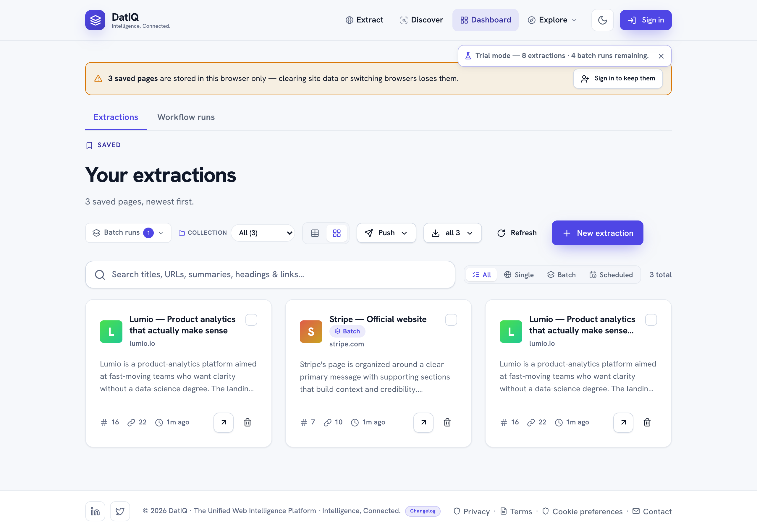757x532 pixels.
Task: Expand the Explore menu
Action: [553, 20]
